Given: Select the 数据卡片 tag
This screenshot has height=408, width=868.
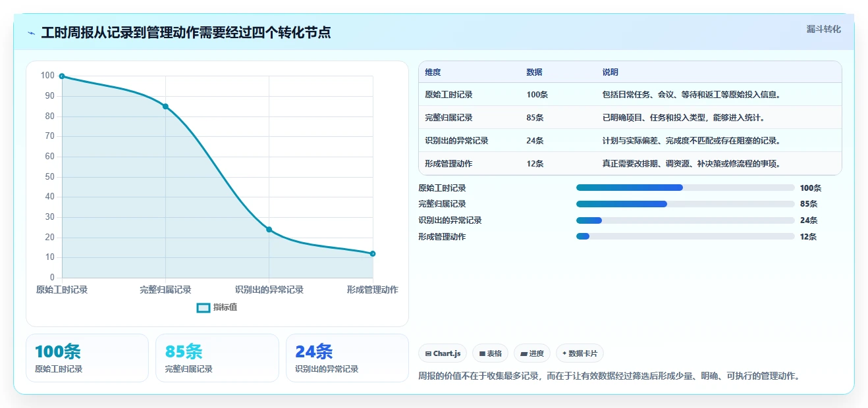Looking at the screenshot, I should pyautogui.click(x=580, y=353).
